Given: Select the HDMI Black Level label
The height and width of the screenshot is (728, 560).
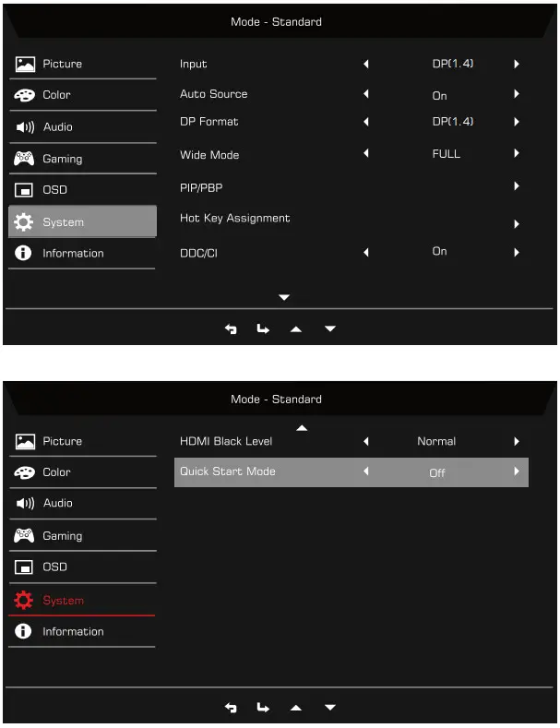Looking at the screenshot, I should point(226,442).
